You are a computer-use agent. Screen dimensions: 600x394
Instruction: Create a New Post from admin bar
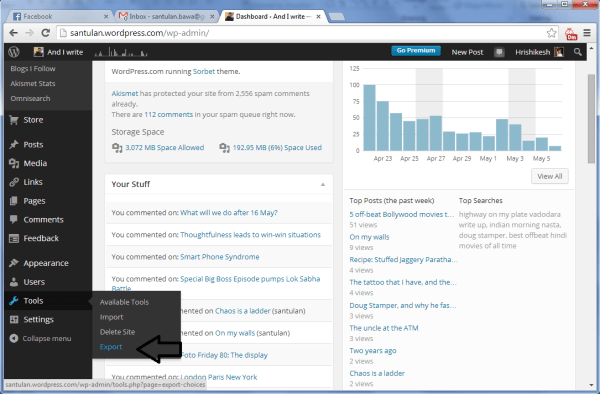(x=467, y=52)
